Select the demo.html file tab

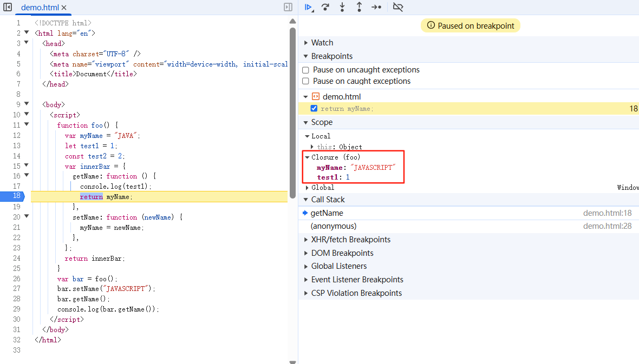pos(40,8)
